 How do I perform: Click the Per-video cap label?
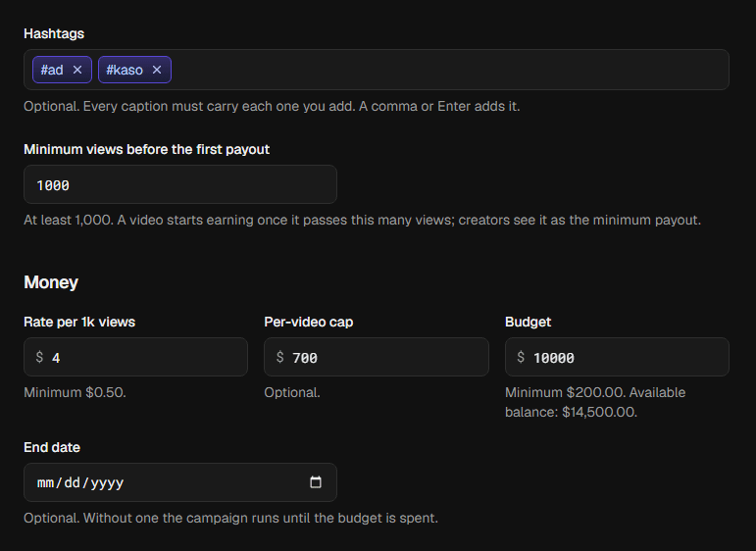(309, 322)
